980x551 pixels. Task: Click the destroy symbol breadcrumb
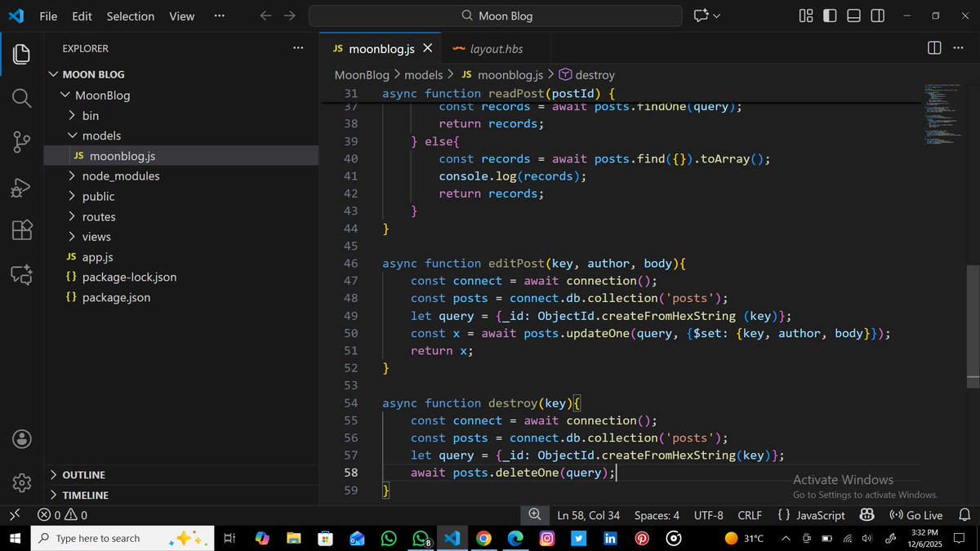(x=586, y=74)
